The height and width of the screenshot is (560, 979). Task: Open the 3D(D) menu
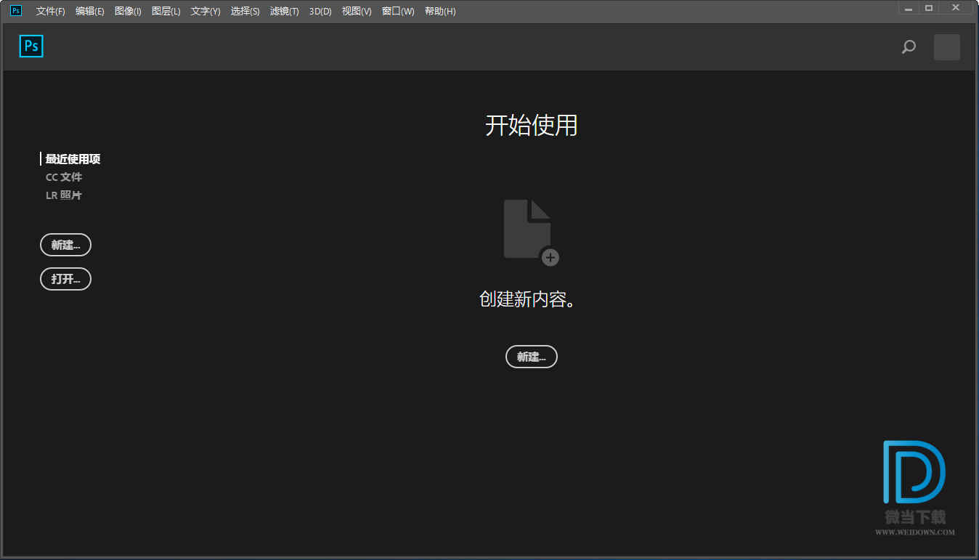point(320,12)
